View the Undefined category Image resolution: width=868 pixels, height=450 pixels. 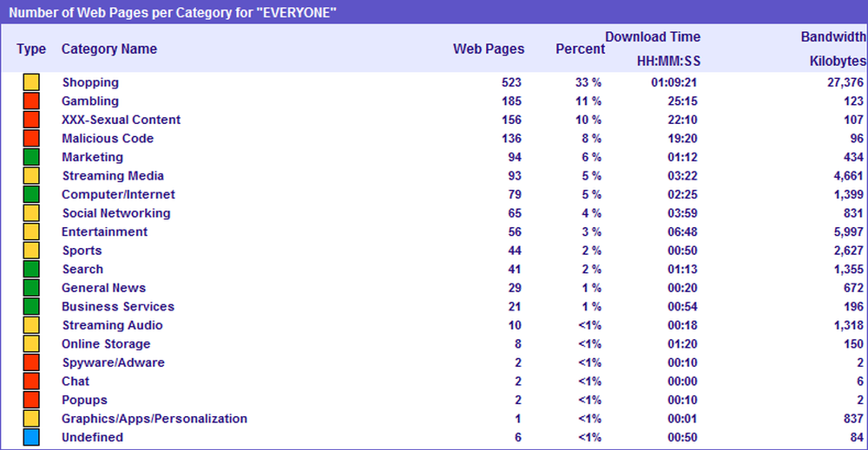click(93, 437)
